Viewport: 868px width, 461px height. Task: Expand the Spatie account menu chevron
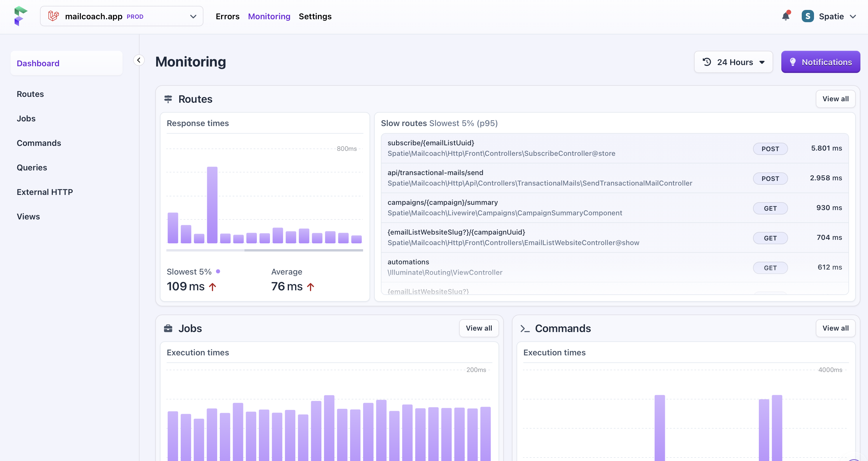click(853, 17)
